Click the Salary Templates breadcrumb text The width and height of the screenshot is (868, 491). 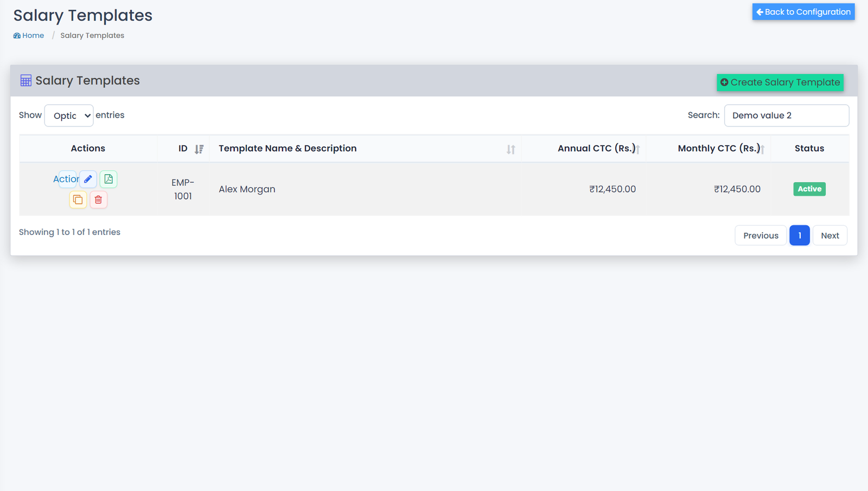click(92, 35)
